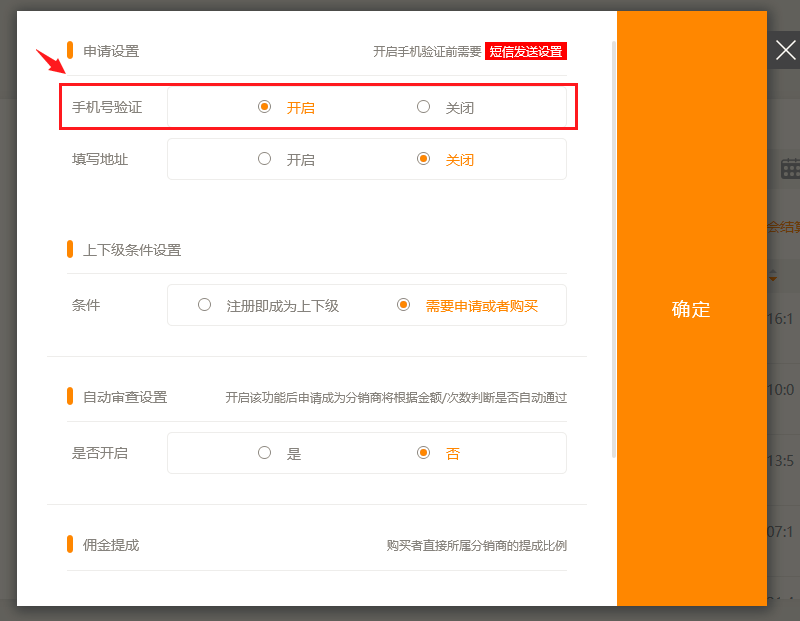Click the sort arrow icon in table header

(x=773, y=275)
